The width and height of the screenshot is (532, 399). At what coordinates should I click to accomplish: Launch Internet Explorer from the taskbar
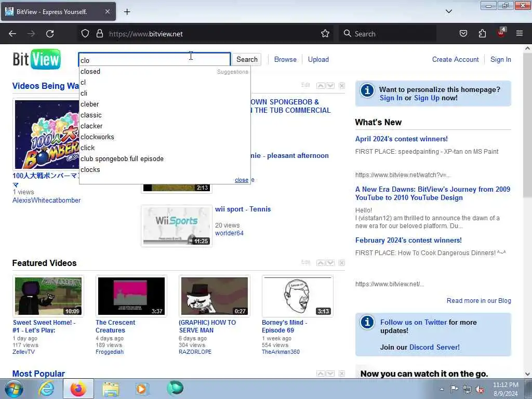[x=46, y=389]
